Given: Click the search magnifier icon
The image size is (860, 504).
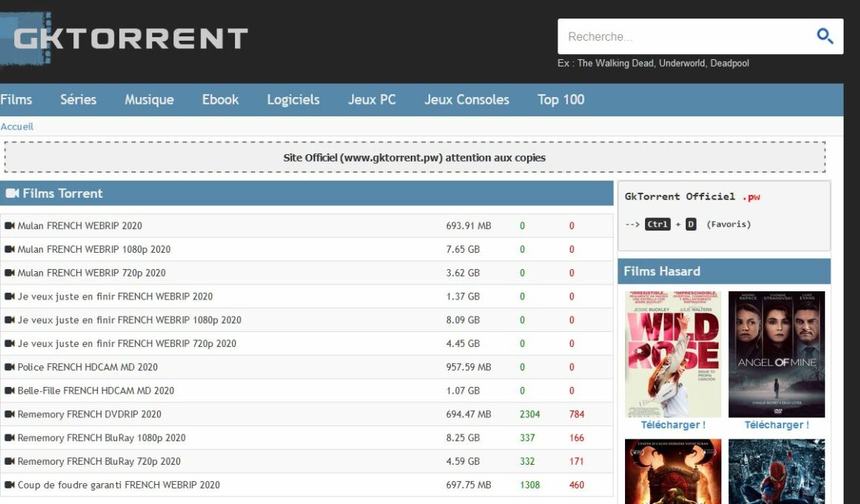Looking at the screenshot, I should point(824,36).
